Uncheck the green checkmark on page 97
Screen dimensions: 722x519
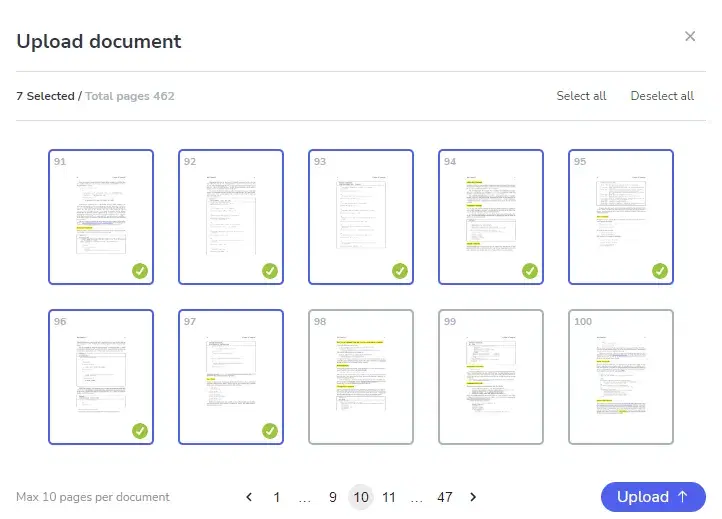pos(270,431)
